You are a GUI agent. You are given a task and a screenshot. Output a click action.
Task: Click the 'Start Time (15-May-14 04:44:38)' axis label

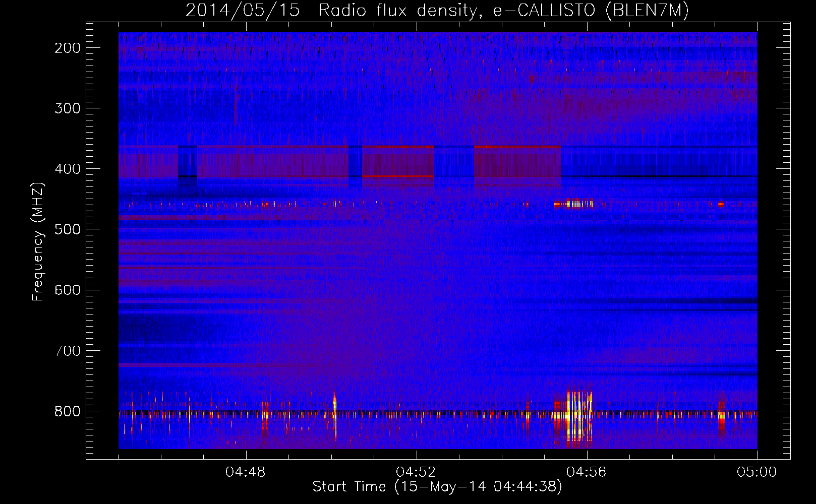click(437, 487)
